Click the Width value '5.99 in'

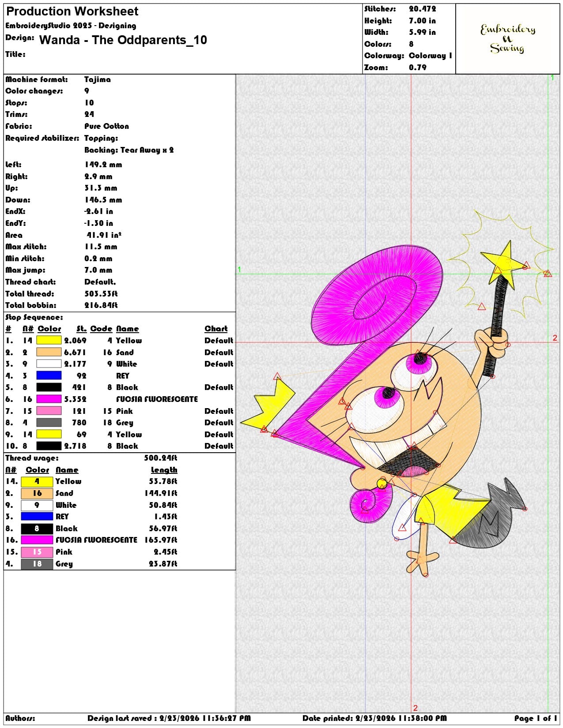pyautogui.click(x=422, y=32)
